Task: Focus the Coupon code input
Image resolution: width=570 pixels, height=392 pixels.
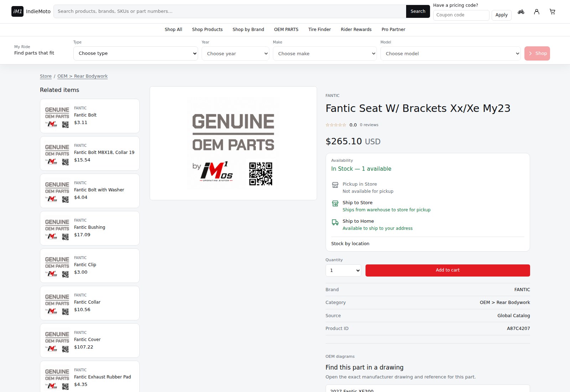Action: coord(461,15)
